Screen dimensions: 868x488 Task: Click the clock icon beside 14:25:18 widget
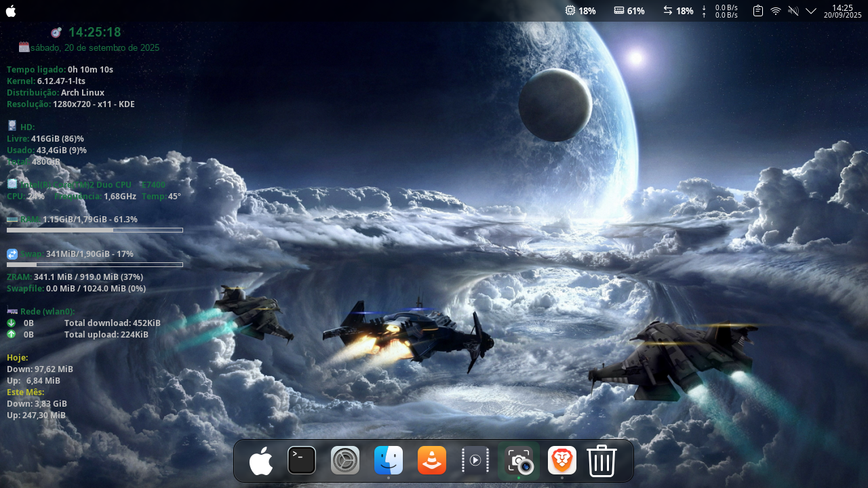click(56, 32)
